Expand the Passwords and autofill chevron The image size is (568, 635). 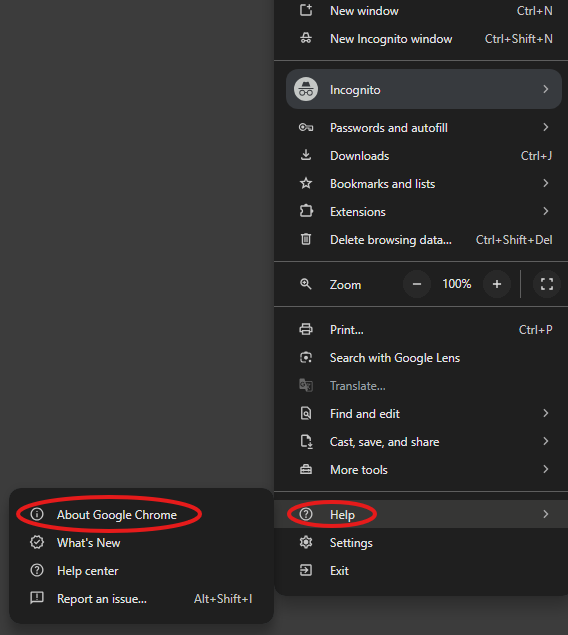[546, 127]
